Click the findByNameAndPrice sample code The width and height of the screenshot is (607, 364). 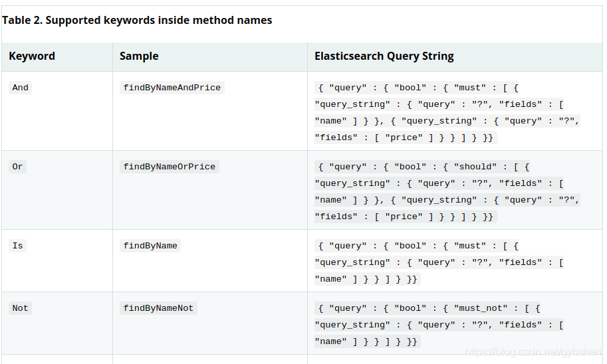coord(172,88)
